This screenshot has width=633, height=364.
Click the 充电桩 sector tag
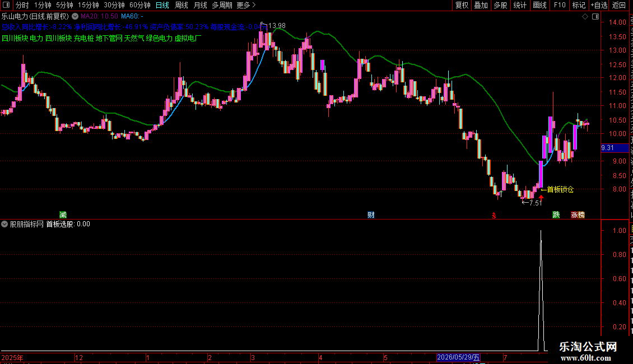pos(83,38)
